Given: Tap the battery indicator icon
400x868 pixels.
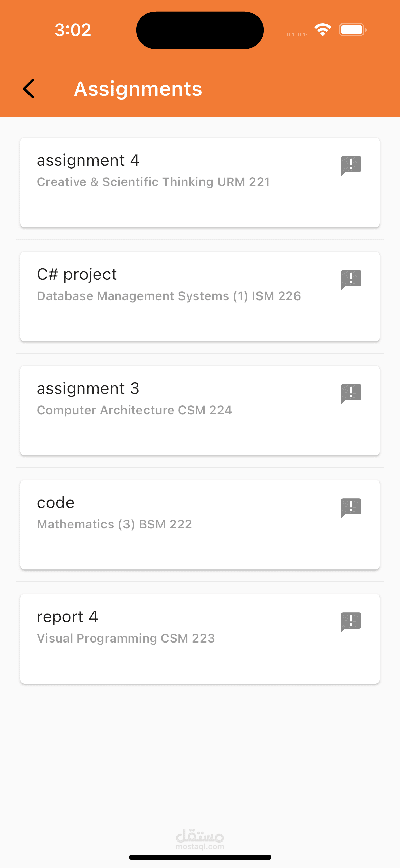Looking at the screenshot, I should pyautogui.click(x=353, y=30).
